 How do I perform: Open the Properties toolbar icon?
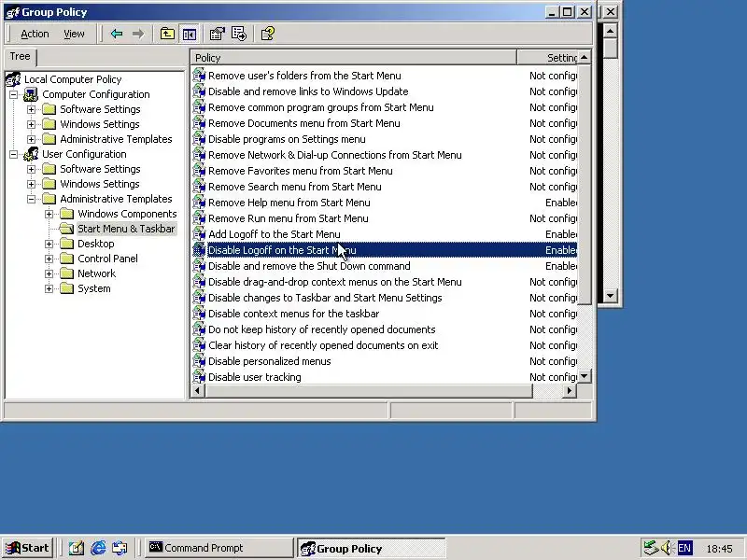click(x=218, y=34)
